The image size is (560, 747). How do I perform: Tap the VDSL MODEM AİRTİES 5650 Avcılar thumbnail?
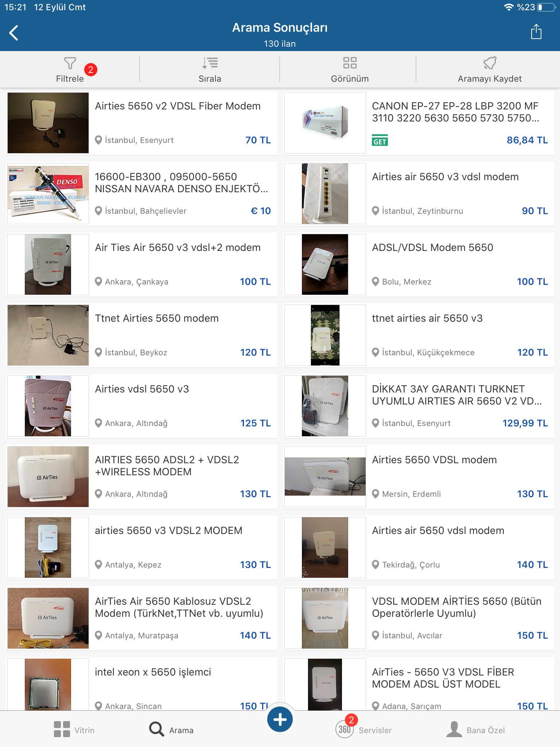tap(325, 618)
